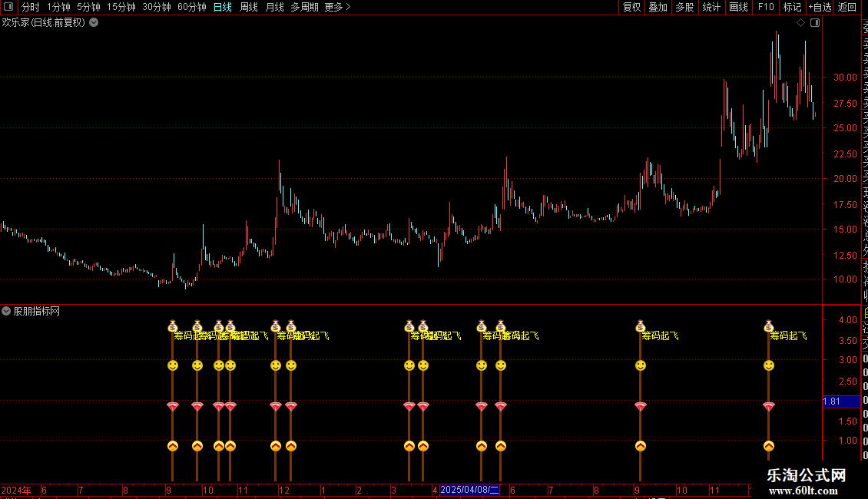Click the first red diamond signal icon

(x=173, y=407)
